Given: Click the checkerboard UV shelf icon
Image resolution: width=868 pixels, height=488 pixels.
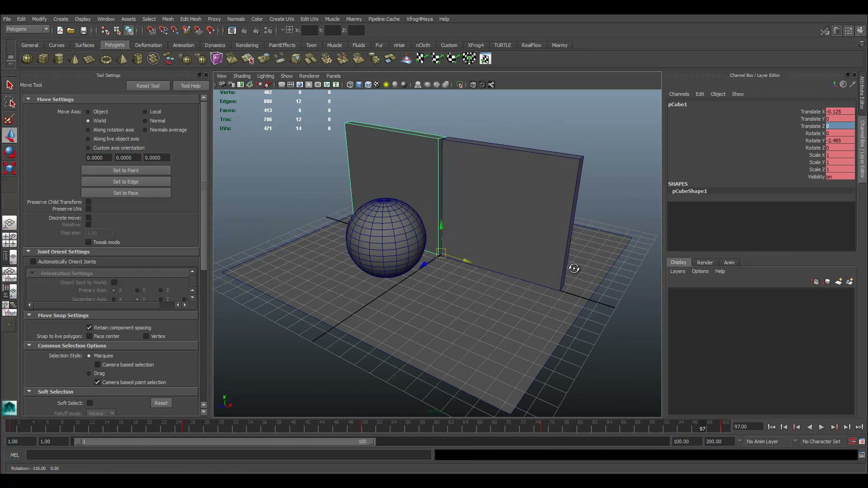Looking at the screenshot, I should [x=422, y=59].
